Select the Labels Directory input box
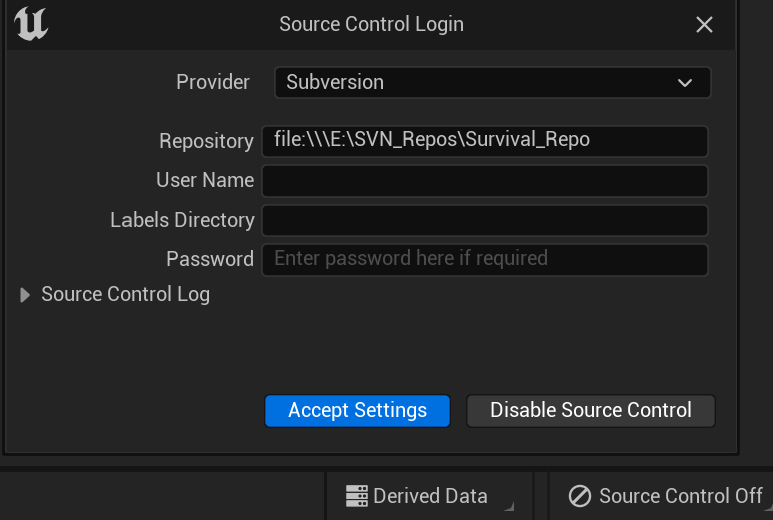 (485, 220)
